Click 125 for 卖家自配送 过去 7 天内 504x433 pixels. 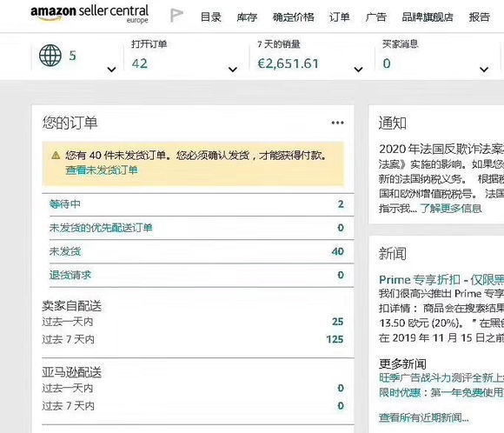coord(335,339)
